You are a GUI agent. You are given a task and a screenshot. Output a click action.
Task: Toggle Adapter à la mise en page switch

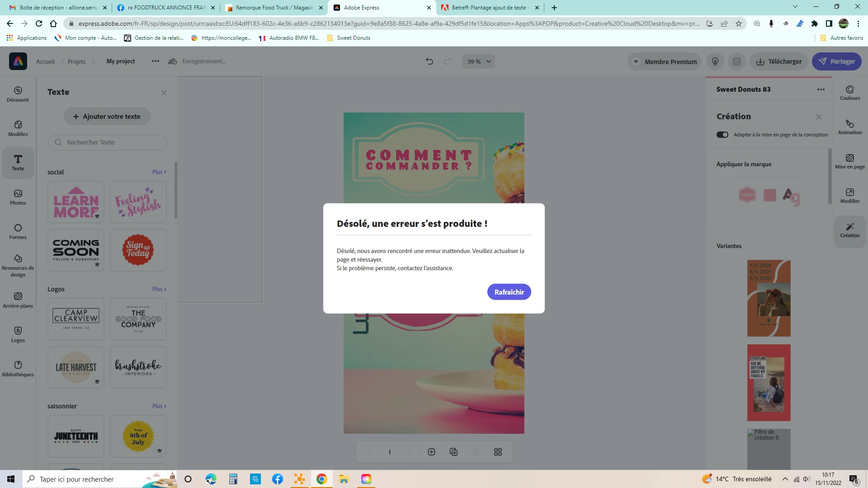point(722,135)
